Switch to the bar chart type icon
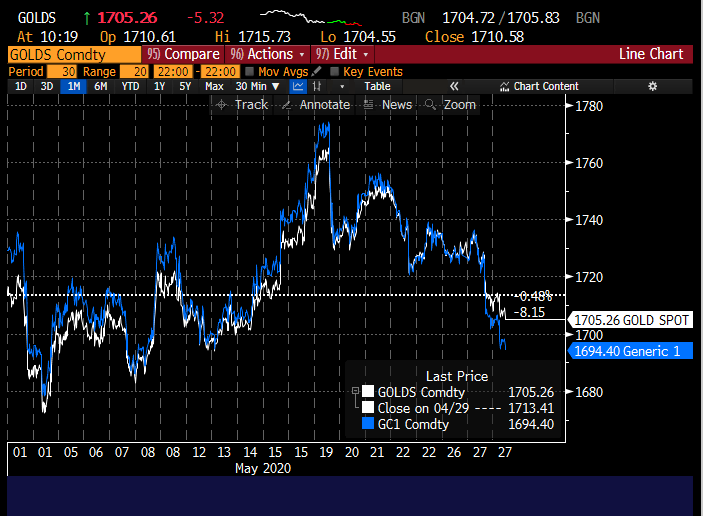The width and height of the screenshot is (703, 516). [x=317, y=86]
